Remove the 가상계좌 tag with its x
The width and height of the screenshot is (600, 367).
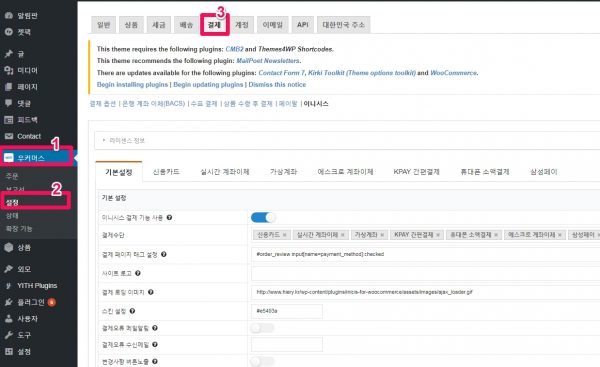[x=382, y=235]
